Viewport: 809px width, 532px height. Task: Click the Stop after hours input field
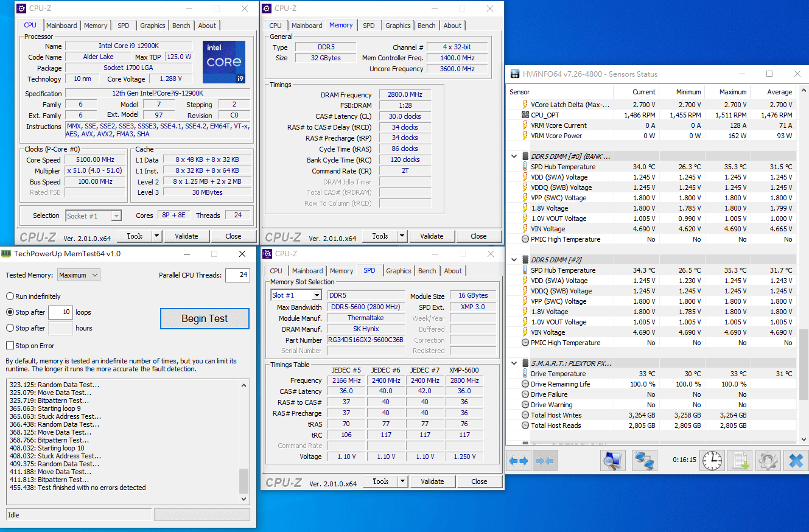click(x=60, y=328)
